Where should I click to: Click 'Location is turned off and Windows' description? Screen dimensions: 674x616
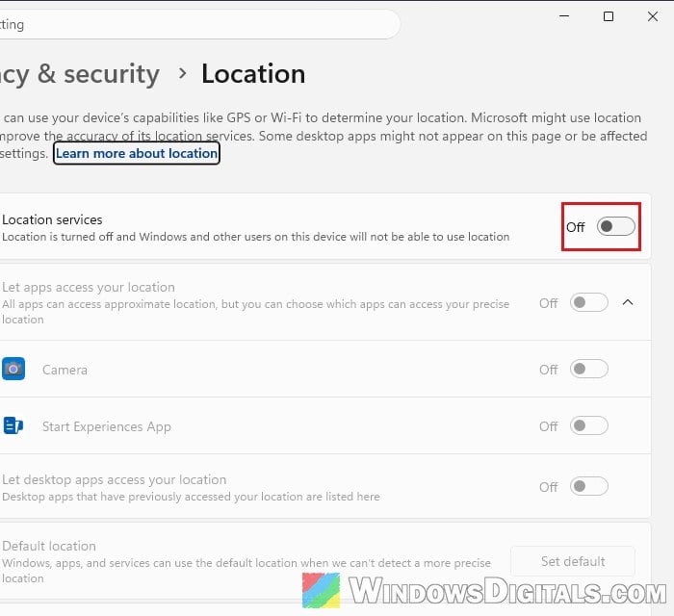(x=256, y=237)
